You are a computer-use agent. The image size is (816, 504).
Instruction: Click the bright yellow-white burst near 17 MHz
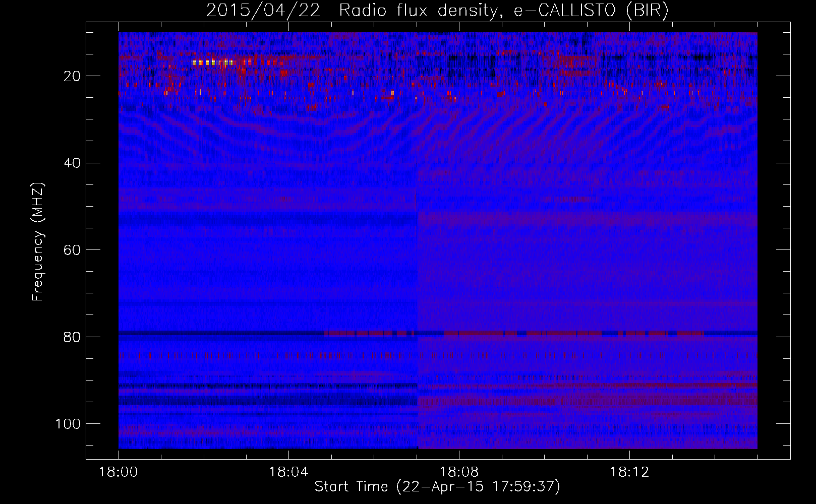click(x=213, y=63)
